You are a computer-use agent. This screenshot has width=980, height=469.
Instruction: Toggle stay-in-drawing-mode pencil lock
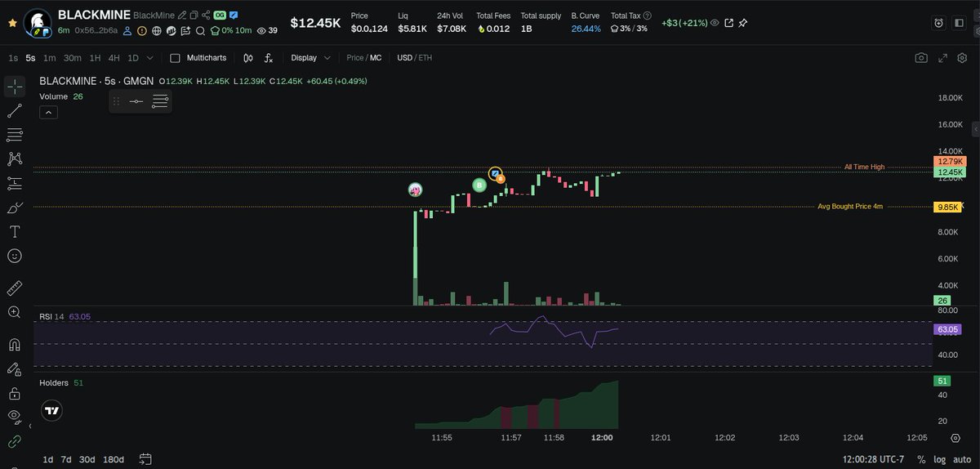[x=15, y=368]
